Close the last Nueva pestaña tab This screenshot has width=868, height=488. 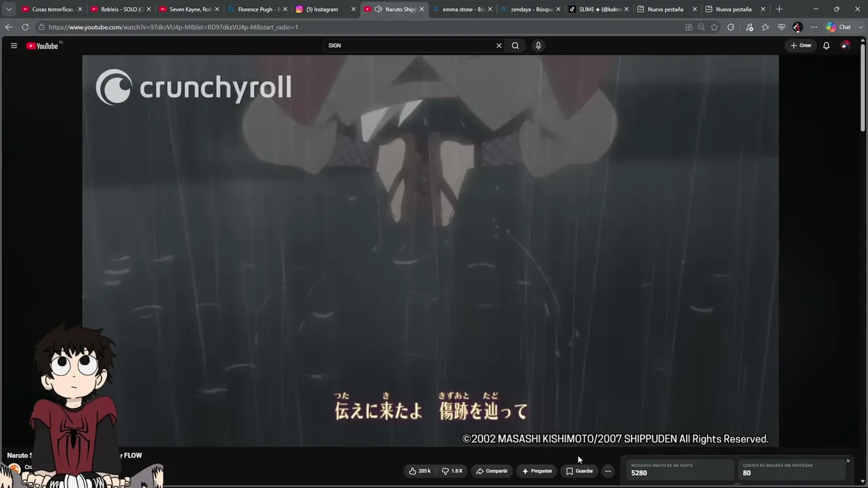[763, 9]
